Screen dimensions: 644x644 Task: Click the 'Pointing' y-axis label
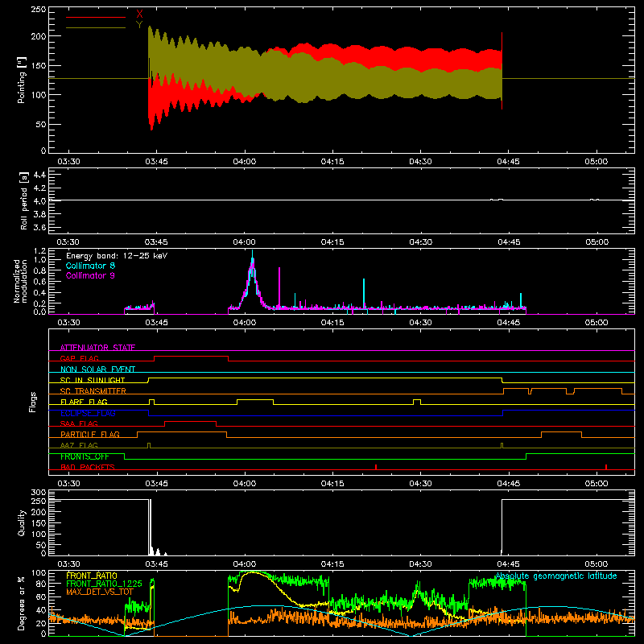pos(22,80)
